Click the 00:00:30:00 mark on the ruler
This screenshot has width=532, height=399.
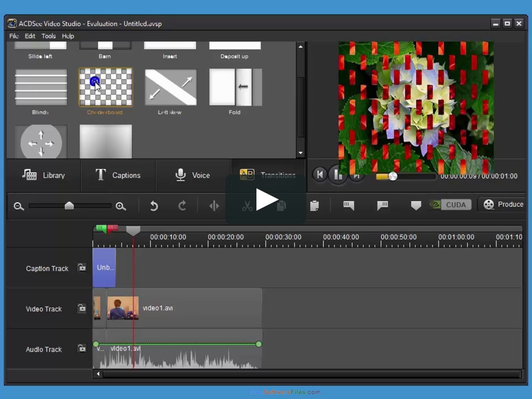click(283, 237)
